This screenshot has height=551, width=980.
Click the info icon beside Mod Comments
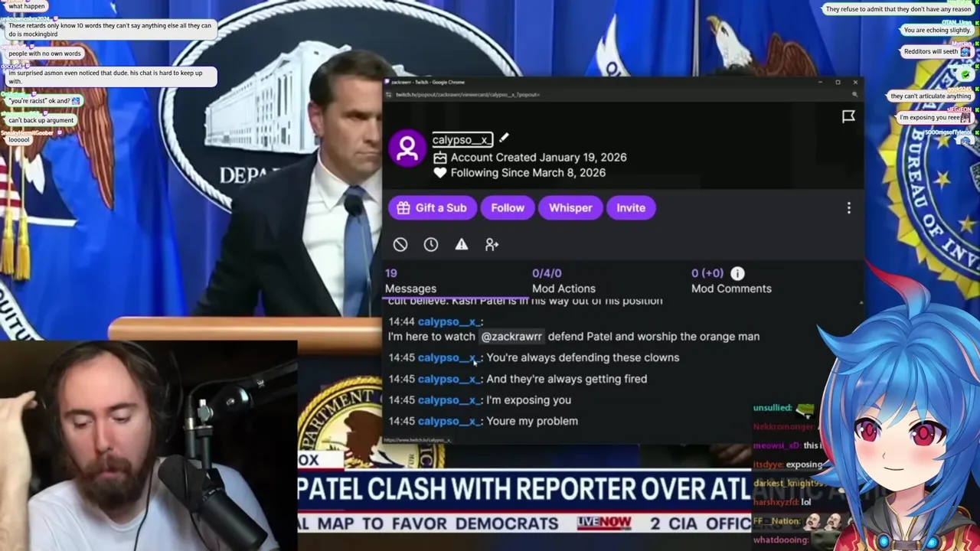(x=737, y=273)
